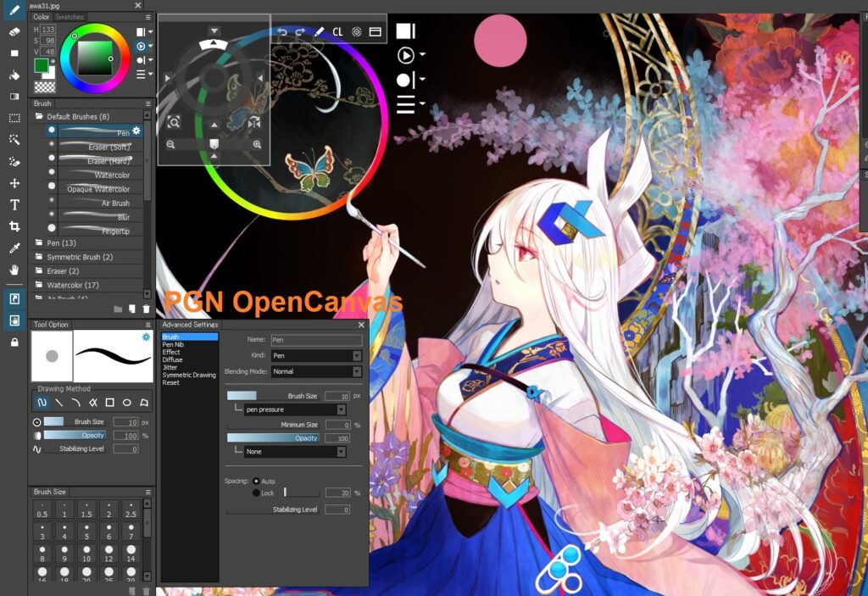Viewport: 868px width, 596px height.
Task: Pick the Eyedropper color picker tool
Action: [14, 248]
